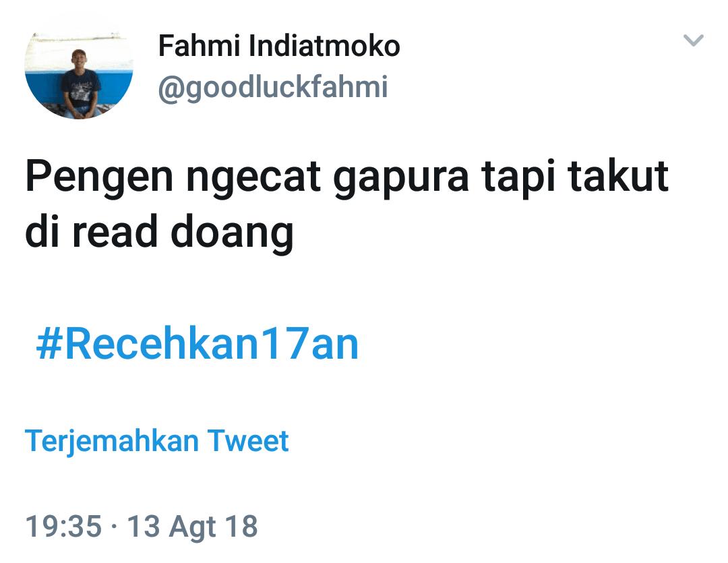Browse tweets tagged Recehkan17an
The image size is (728, 563).
point(198,345)
